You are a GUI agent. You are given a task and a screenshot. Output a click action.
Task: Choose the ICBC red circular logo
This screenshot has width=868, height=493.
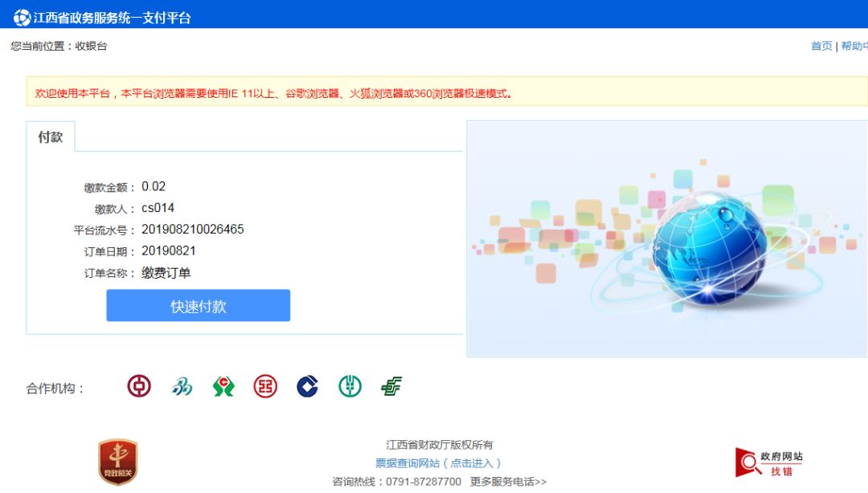[265, 386]
